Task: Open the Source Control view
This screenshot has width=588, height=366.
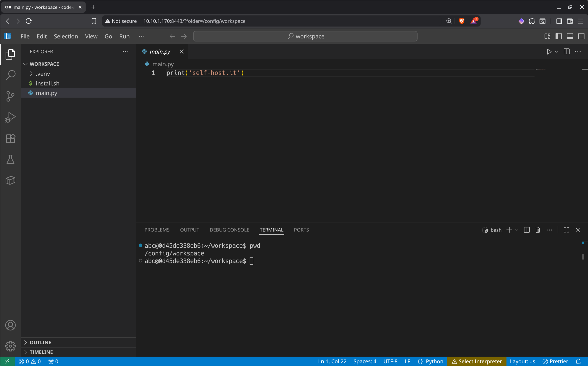Action: [x=10, y=96]
